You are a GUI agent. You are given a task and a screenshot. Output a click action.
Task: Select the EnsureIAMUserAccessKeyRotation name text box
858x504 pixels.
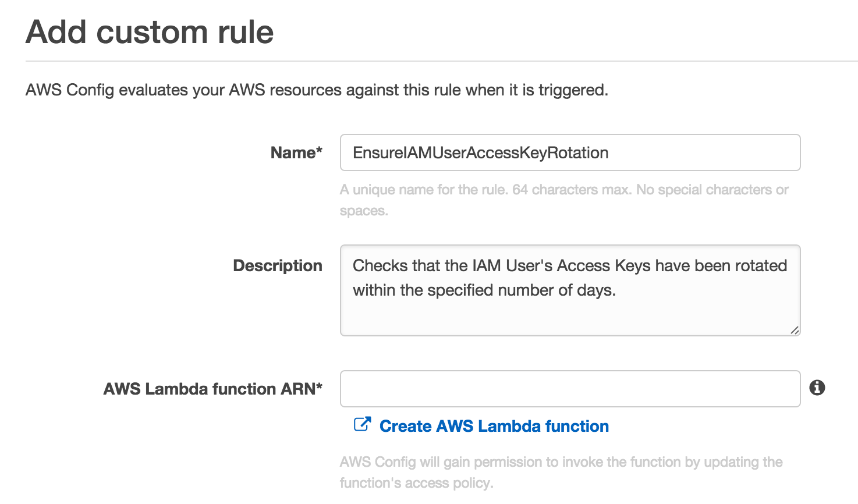coord(569,152)
